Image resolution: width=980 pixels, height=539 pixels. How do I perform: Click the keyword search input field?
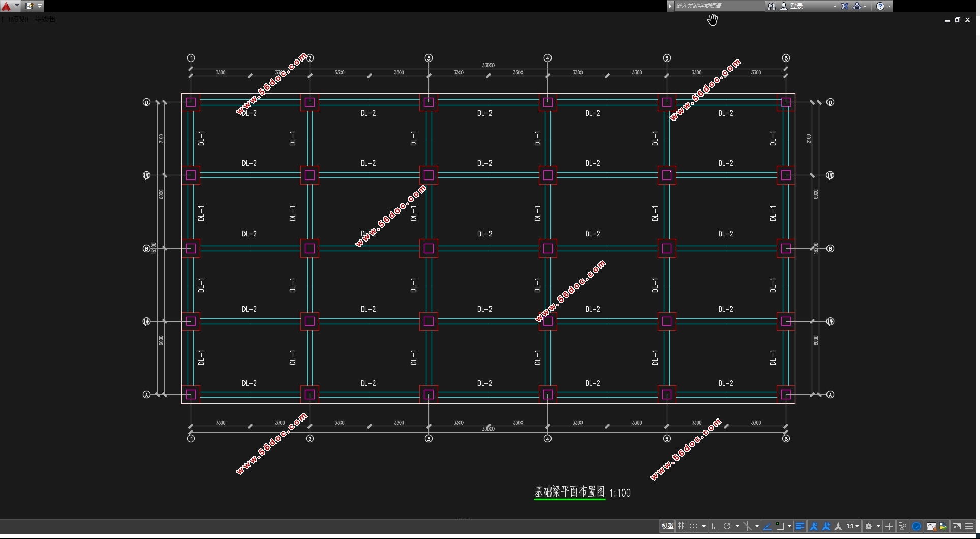[x=719, y=6]
